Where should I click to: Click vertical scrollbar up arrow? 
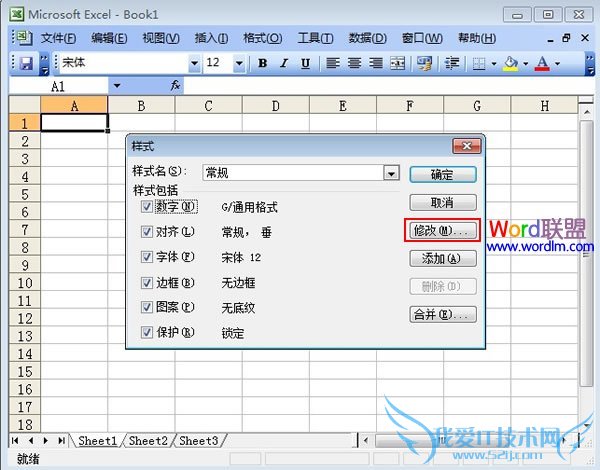[x=587, y=112]
